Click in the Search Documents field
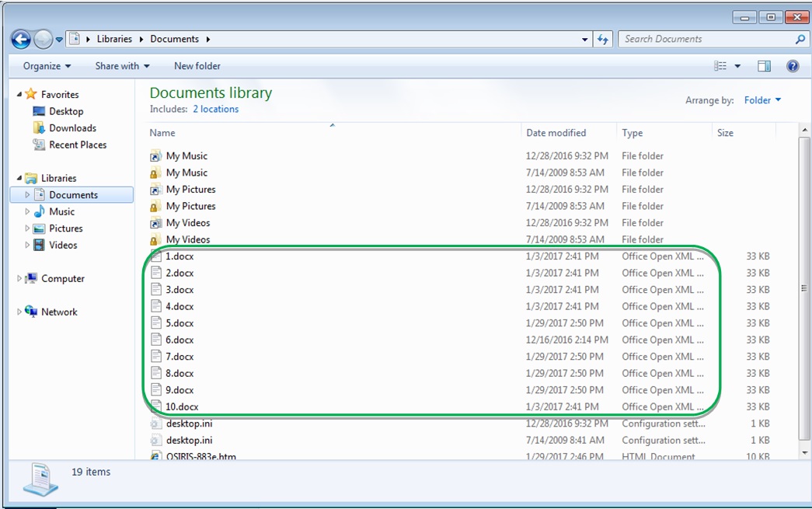This screenshot has width=812, height=509. [x=703, y=39]
